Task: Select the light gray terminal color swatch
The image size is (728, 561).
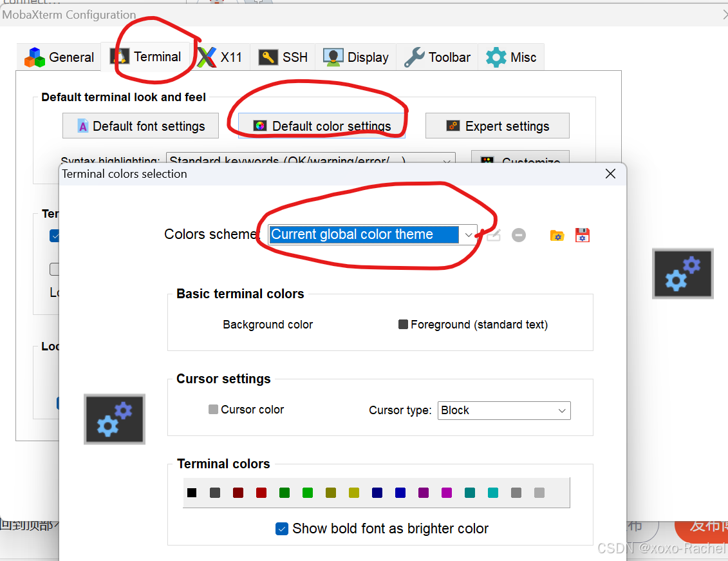Action: tap(539, 493)
